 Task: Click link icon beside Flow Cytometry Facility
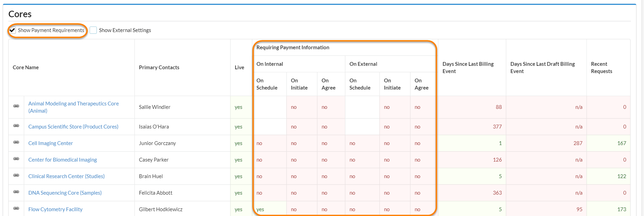click(16, 208)
